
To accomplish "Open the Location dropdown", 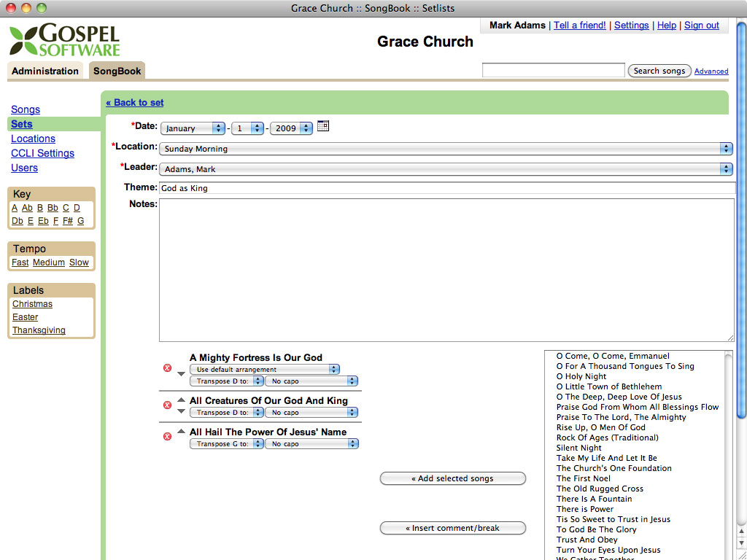I will 446,149.
